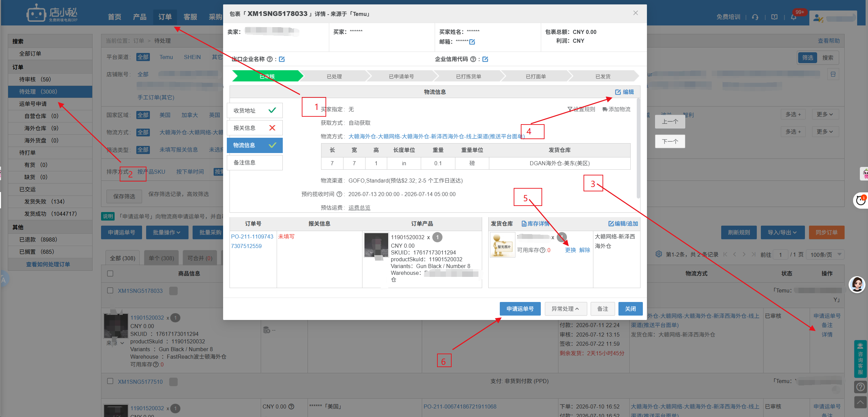Expand the 导入/导出 dropdown
The height and width of the screenshot is (417, 868).
(x=782, y=232)
